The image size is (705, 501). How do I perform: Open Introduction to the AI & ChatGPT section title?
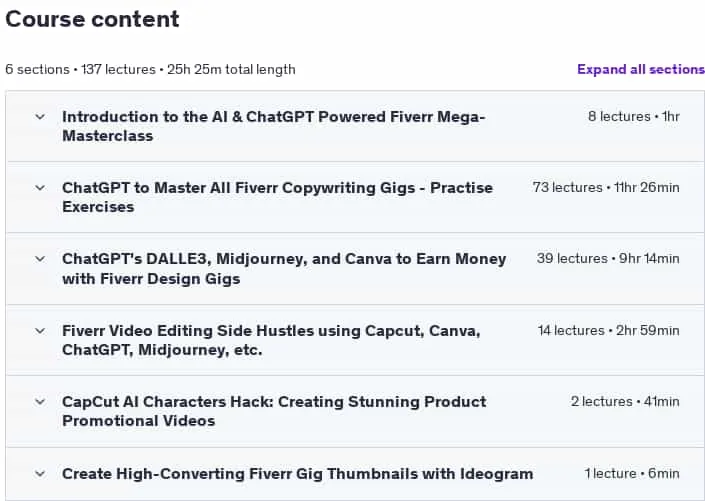point(273,126)
